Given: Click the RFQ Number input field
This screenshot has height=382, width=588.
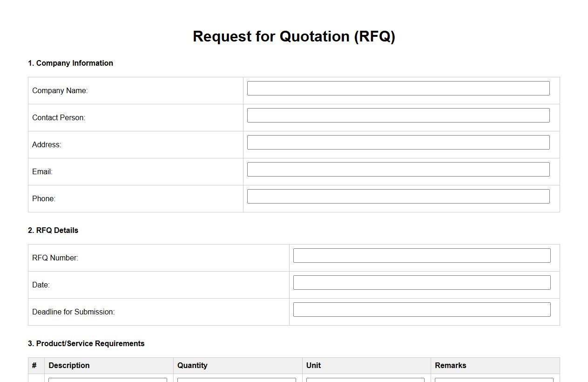Looking at the screenshot, I should point(421,256).
